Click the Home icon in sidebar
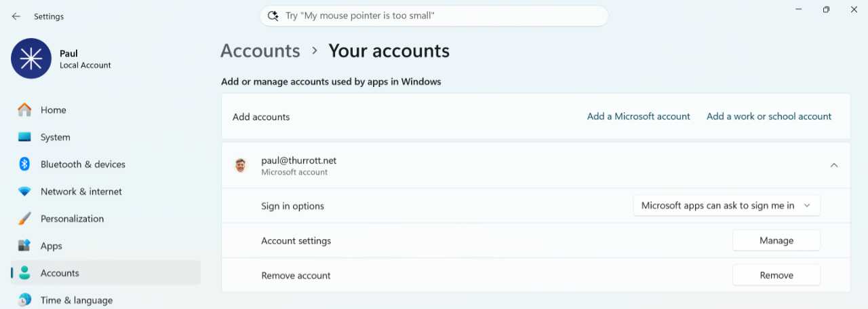 [24, 110]
